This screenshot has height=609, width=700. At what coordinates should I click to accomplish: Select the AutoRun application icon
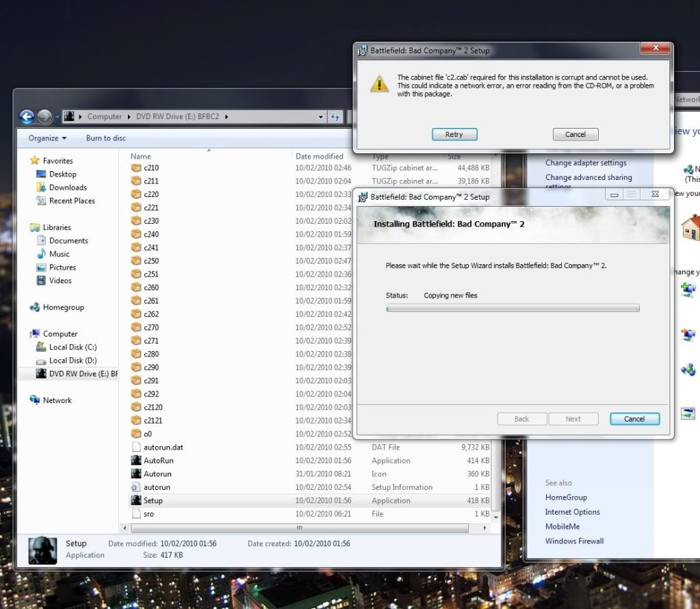[136, 461]
